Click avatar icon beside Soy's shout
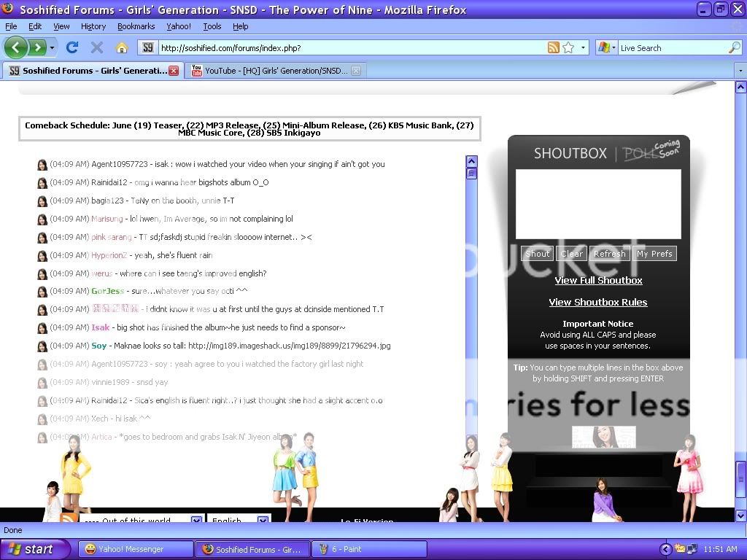 pyautogui.click(x=42, y=346)
